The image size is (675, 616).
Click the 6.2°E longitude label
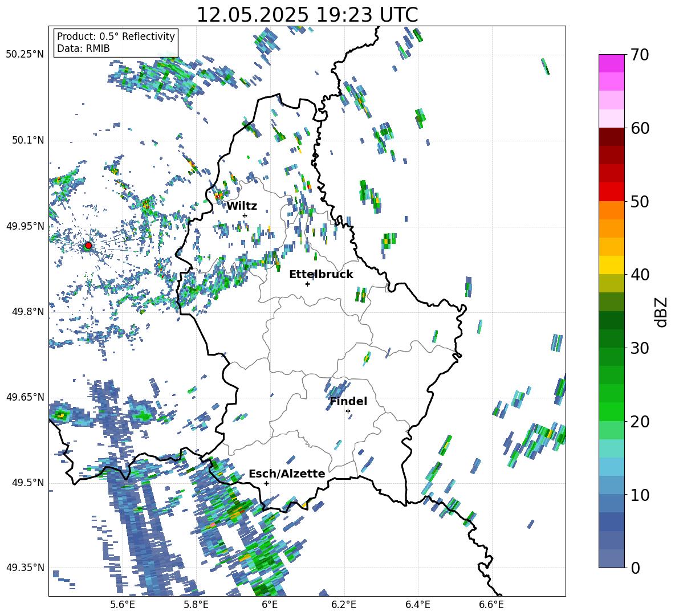coord(344,605)
